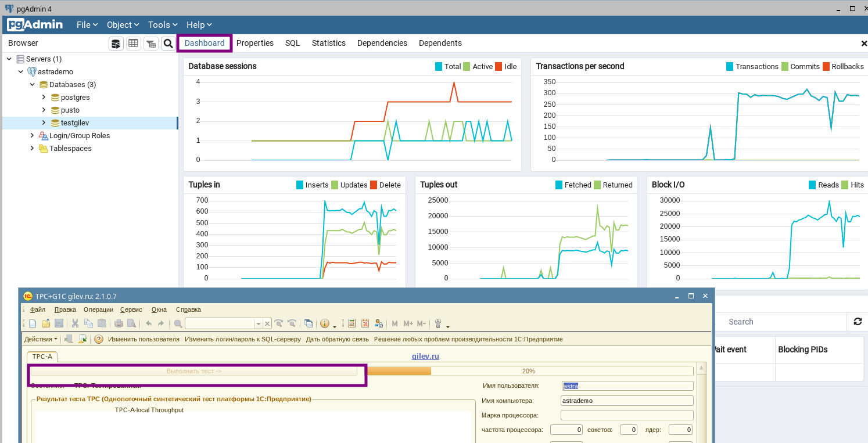Image resolution: width=868 pixels, height=443 pixels.
Task: Click the Undo arrow in 1C toolbar
Action: click(x=149, y=323)
